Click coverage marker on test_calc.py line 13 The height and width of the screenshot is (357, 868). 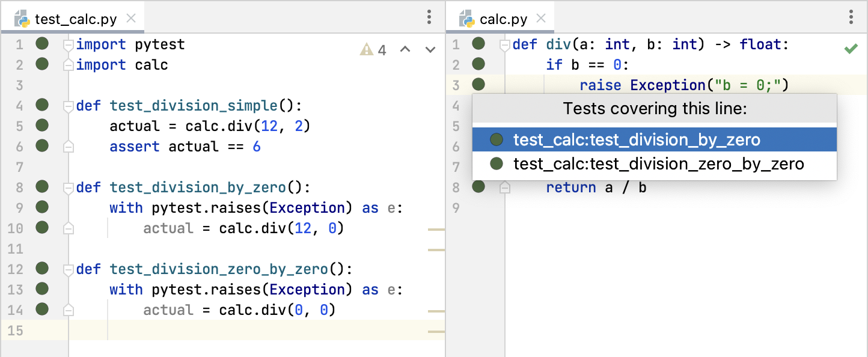point(42,288)
